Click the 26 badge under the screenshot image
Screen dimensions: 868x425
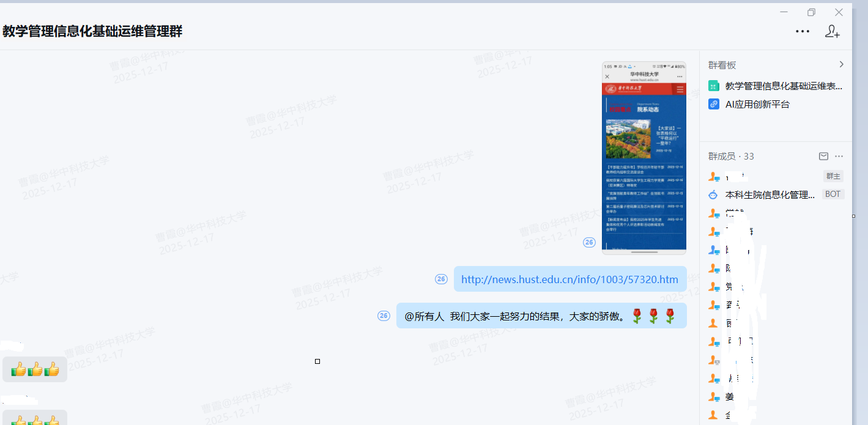coord(589,242)
